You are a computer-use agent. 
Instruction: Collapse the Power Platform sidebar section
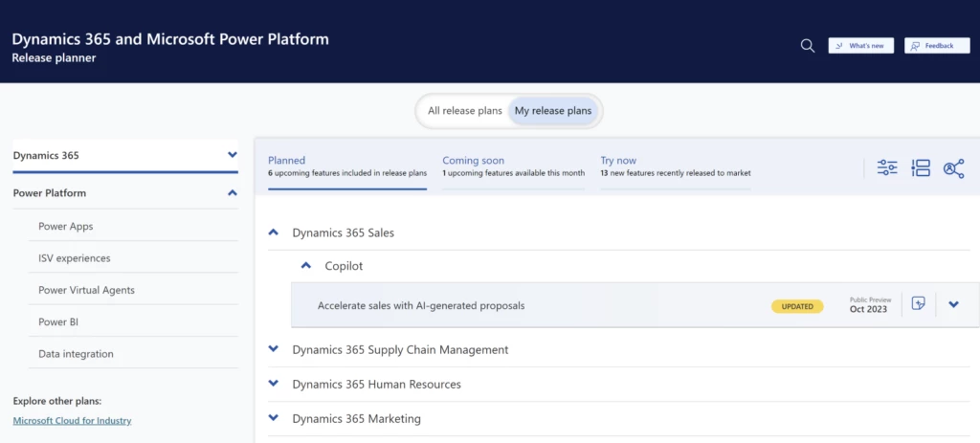click(232, 193)
